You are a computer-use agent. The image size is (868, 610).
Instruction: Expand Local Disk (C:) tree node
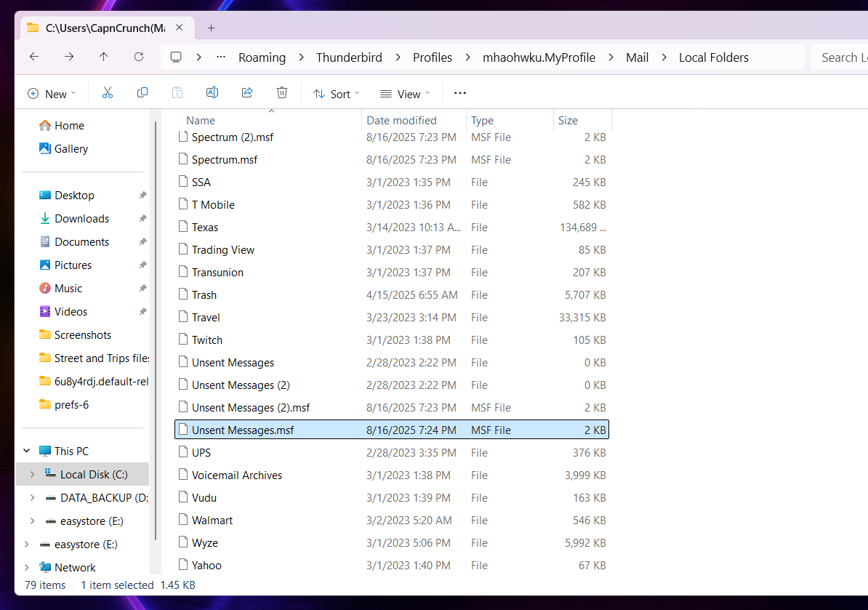(31, 475)
